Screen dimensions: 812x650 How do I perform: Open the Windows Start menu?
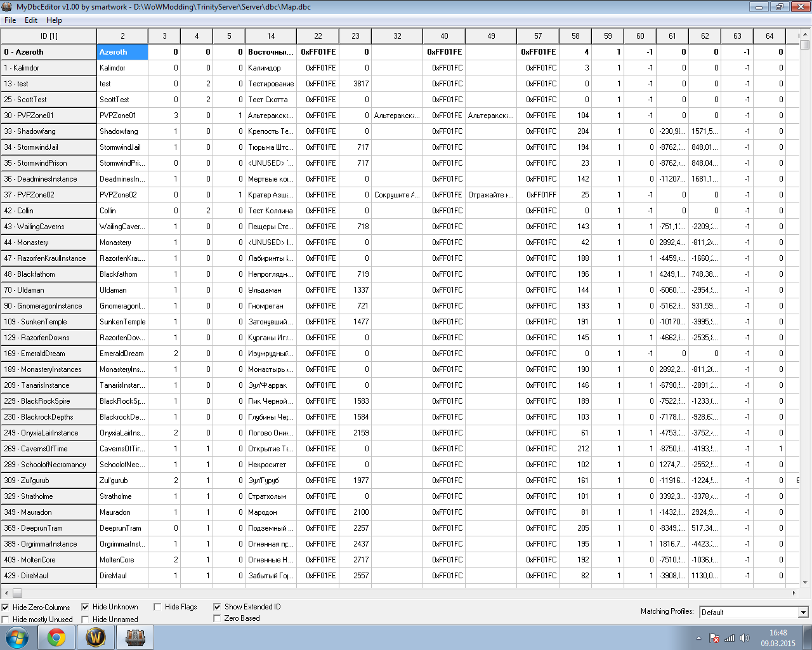click(17, 637)
